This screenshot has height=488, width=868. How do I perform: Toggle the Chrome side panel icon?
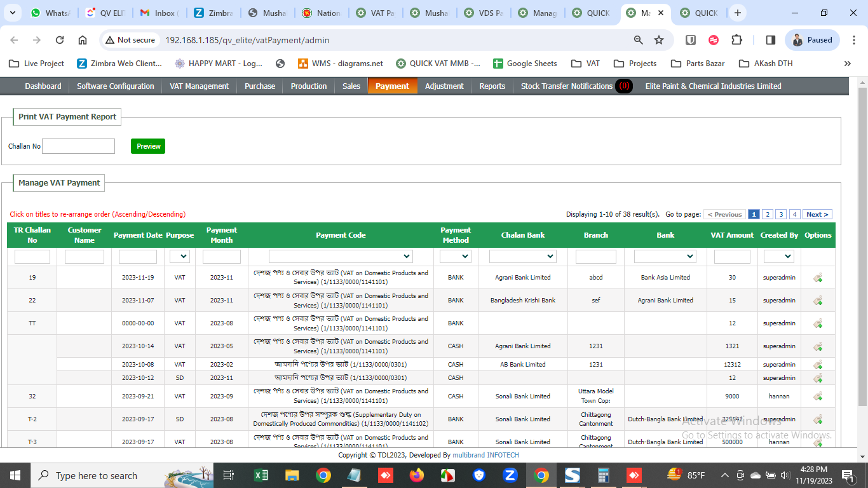[x=771, y=40]
